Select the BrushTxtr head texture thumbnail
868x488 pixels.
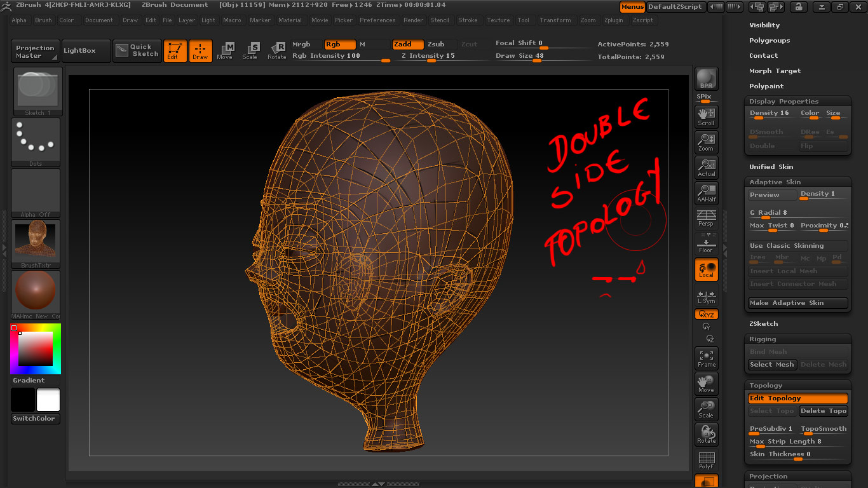[36, 241]
